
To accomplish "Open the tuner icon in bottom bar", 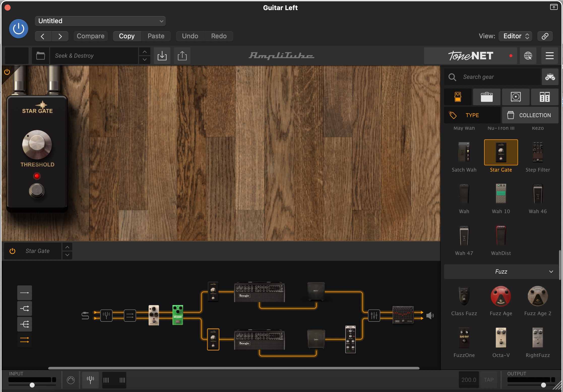I will pos(90,380).
